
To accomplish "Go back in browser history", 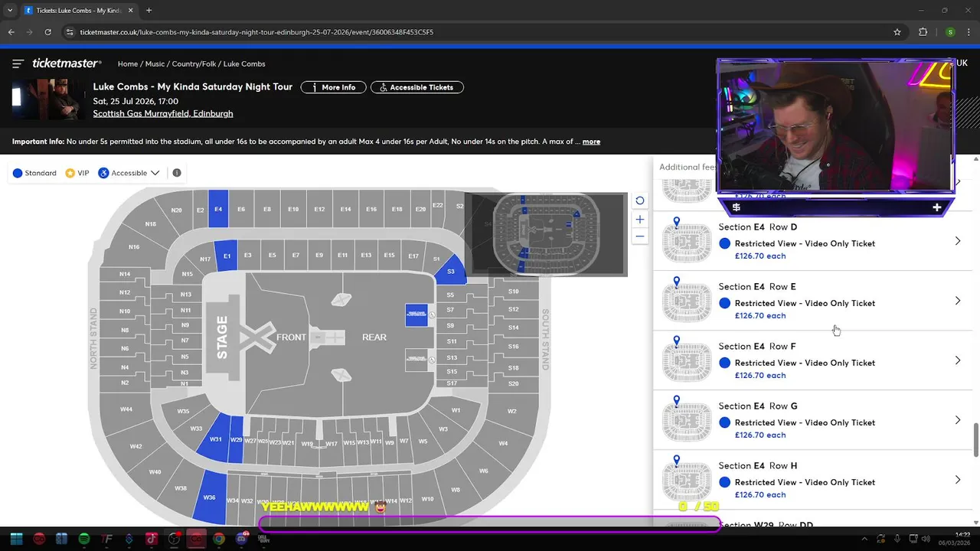I will click(x=11, y=32).
